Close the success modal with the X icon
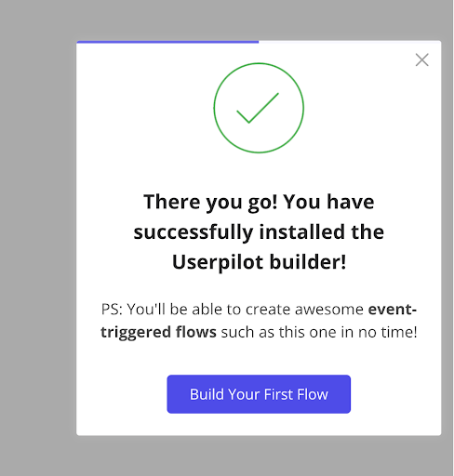This screenshot has height=476, width=454. coord(421,59)
